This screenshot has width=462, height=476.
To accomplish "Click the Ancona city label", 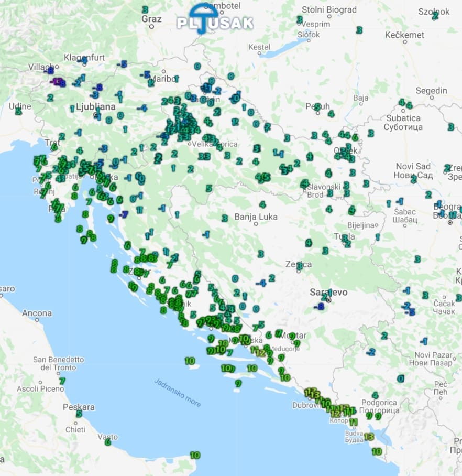I will coord(37,313).
